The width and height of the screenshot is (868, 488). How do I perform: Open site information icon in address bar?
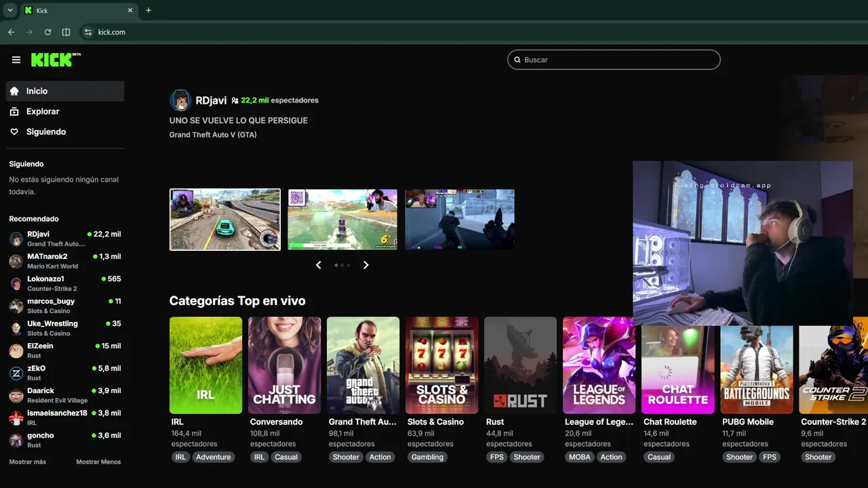click(x=87, y=32)
